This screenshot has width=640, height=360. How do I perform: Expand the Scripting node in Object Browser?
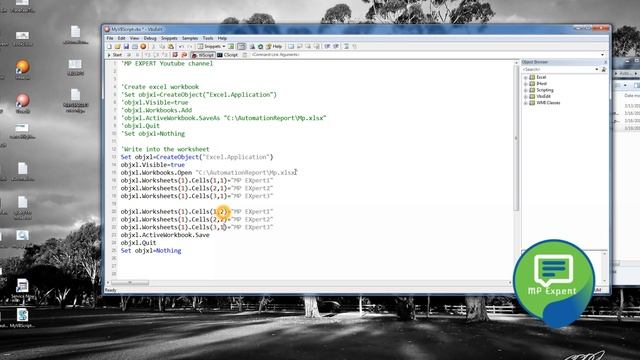(526, 90)
